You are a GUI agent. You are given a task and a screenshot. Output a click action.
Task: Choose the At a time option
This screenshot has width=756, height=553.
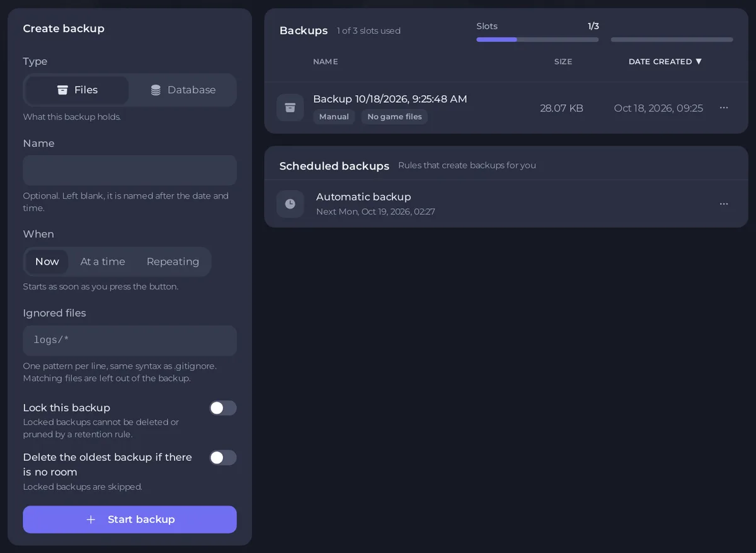(103, 262)
